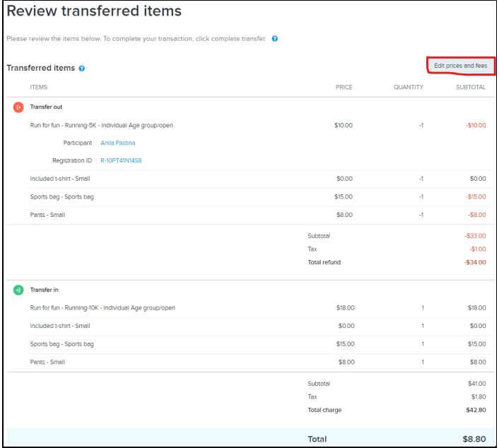Click the -$34.00 total refund amount
Viewport: 499px width, 448px height.
pyautogui.click(x=475, y=262)
